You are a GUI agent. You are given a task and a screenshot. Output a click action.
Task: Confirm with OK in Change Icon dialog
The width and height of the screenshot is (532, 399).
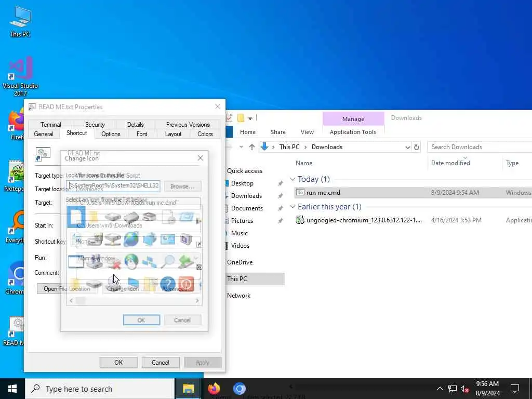pos(141,320)
